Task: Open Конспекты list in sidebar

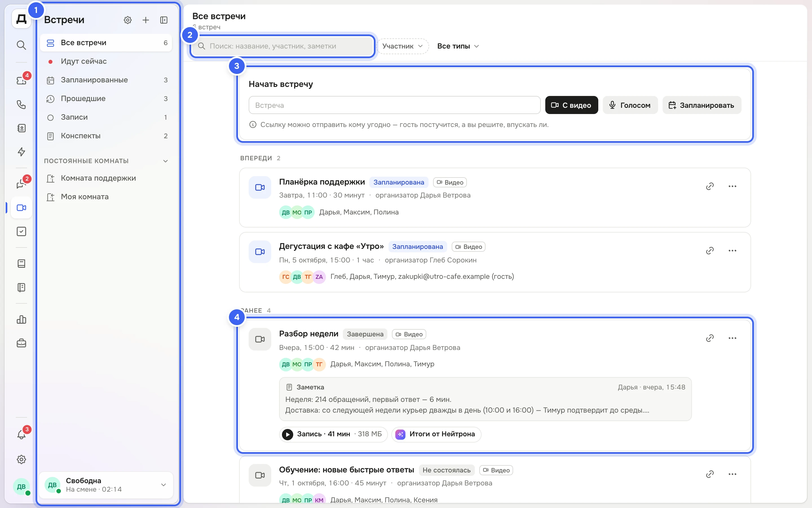Action: coord(106,136)
